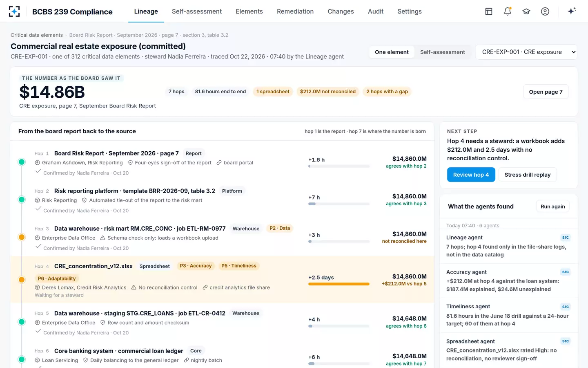
Task: Open the Elements tab
Action: click(x=249, y=11)
